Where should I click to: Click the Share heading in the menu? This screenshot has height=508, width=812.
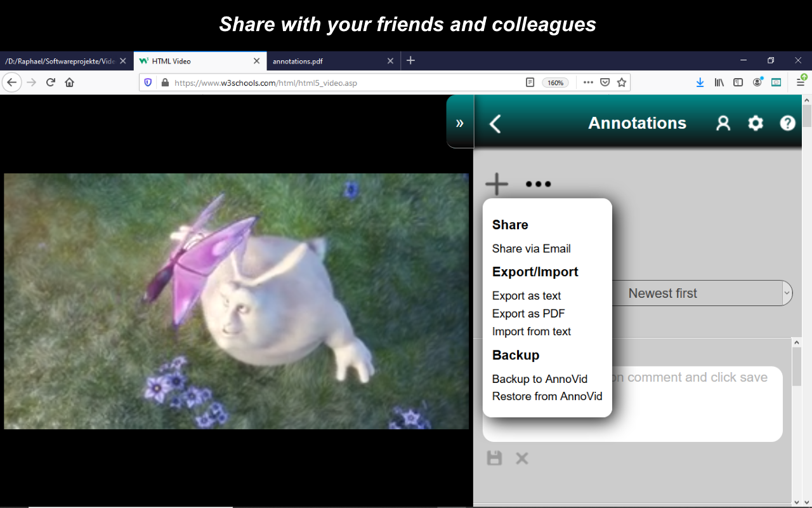click(x=510, y=225)
